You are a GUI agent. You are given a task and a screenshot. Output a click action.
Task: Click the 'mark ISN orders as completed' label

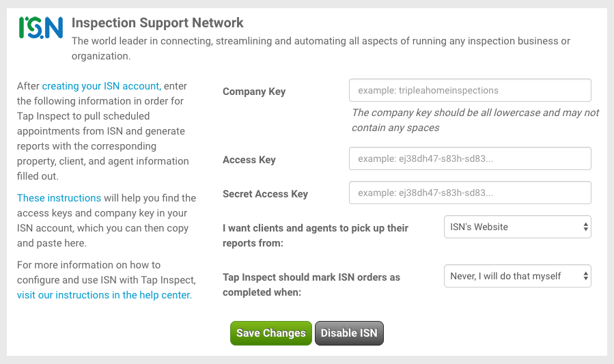tap(311, 285)
